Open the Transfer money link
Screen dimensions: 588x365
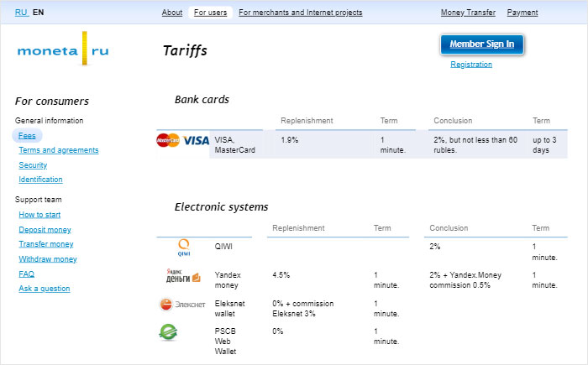pyautogui.click(x=46, y=244)
